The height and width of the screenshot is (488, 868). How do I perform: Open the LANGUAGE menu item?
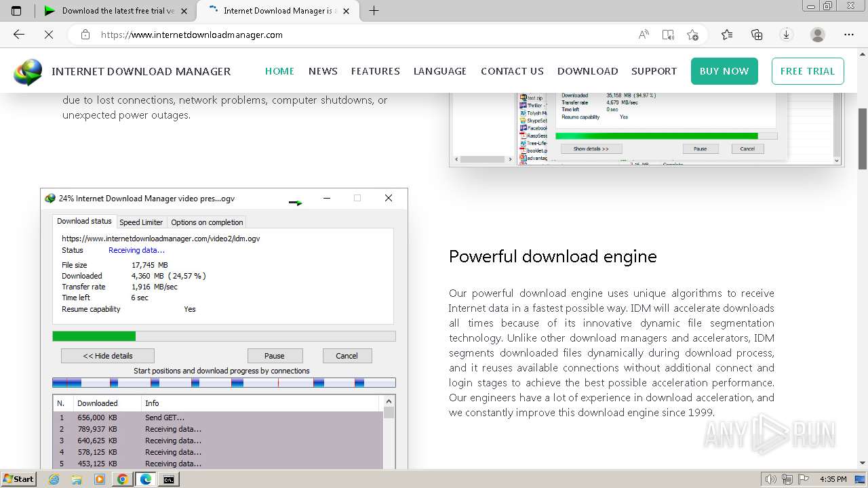click(x=440, y=71)
